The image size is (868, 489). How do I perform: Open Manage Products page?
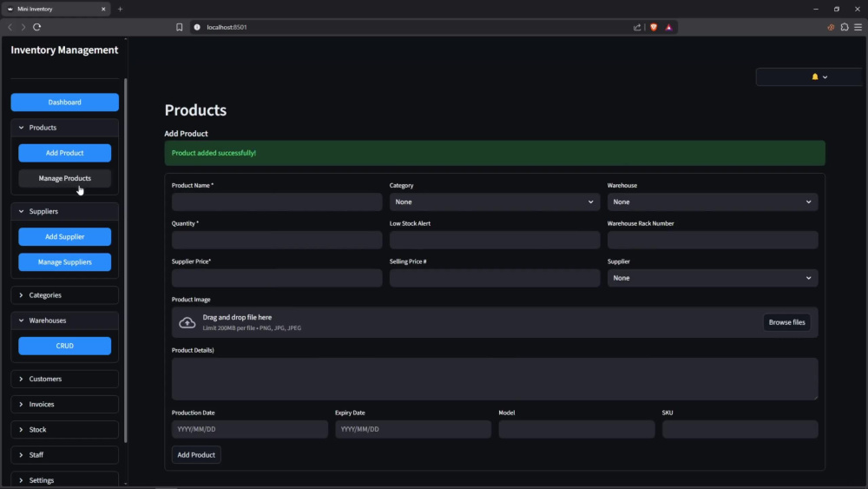65,178
